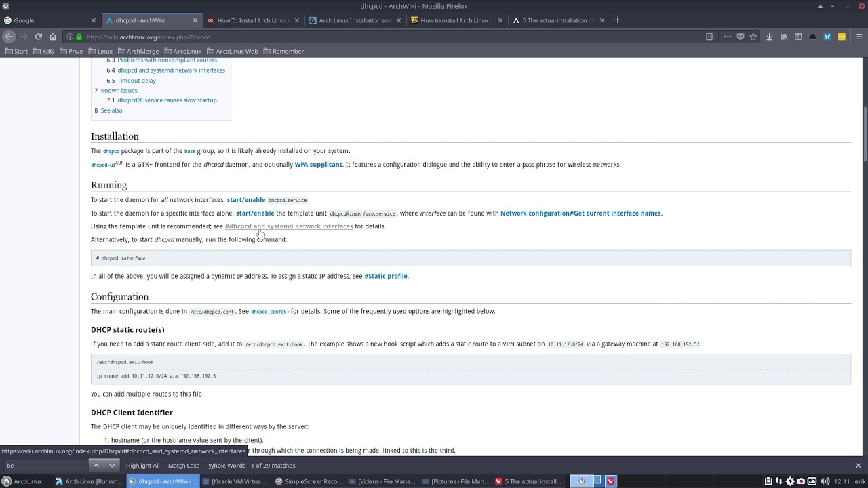Open the Firefox home page

53,37
